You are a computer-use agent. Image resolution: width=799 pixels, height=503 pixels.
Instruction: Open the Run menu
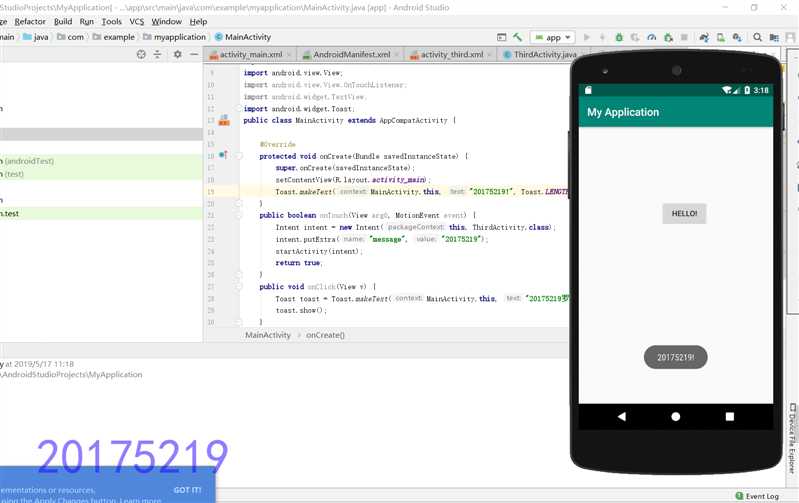click(87, 21)
